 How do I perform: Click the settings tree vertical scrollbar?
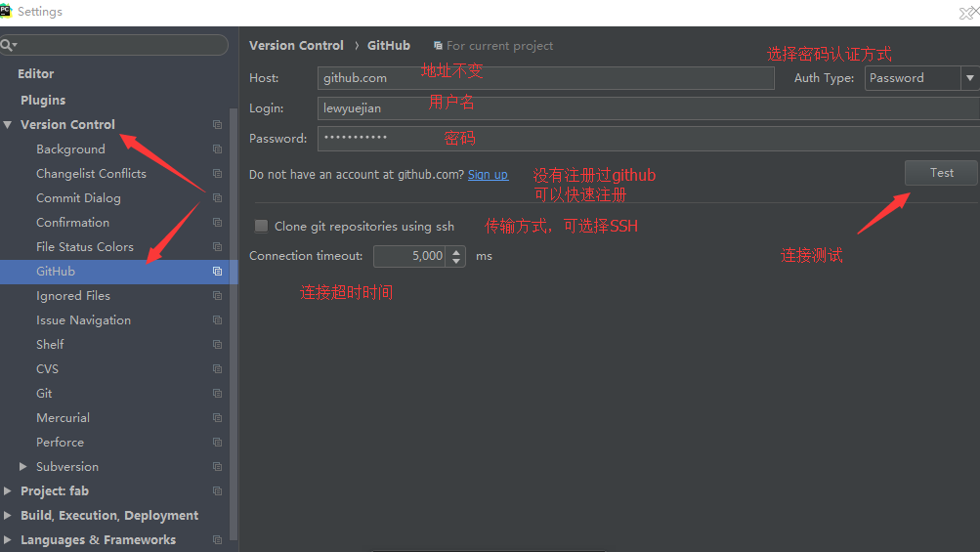pyautogui.click(x=234, y=323)
